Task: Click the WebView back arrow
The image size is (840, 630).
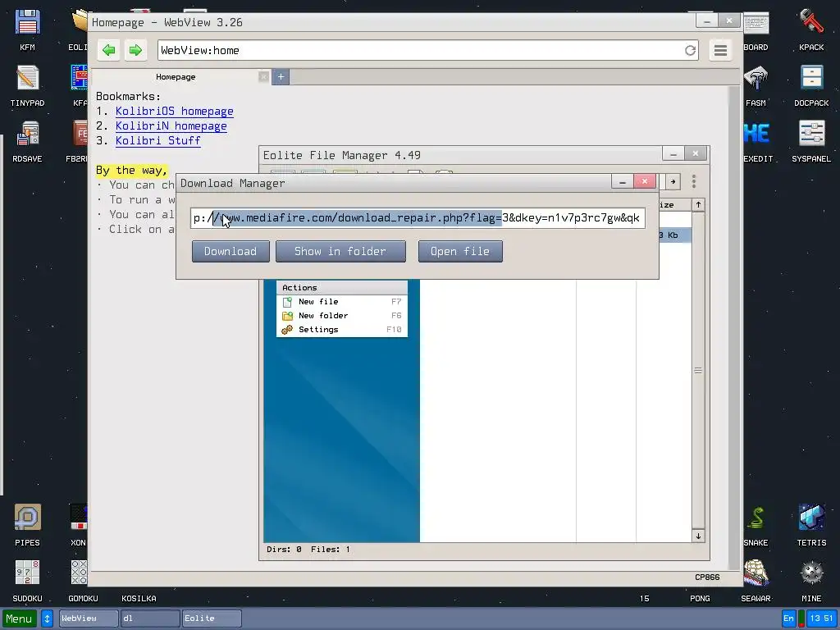Action: click(x=109, y=50)
